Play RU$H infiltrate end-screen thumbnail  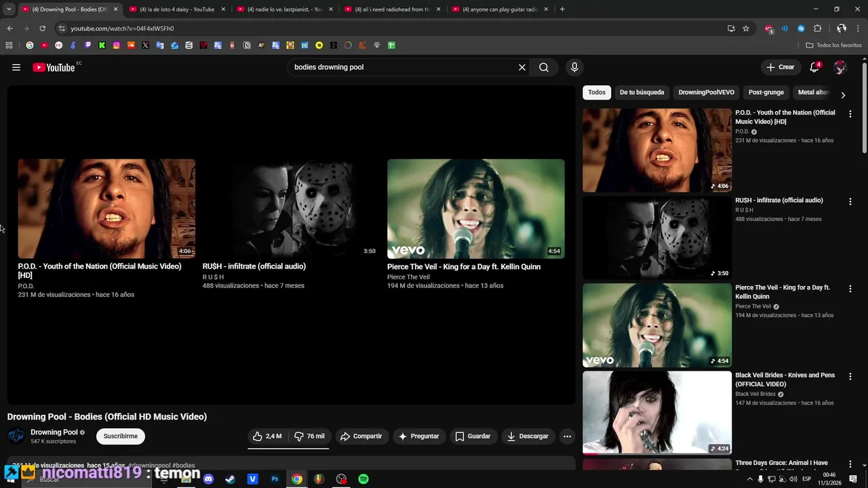291,209
